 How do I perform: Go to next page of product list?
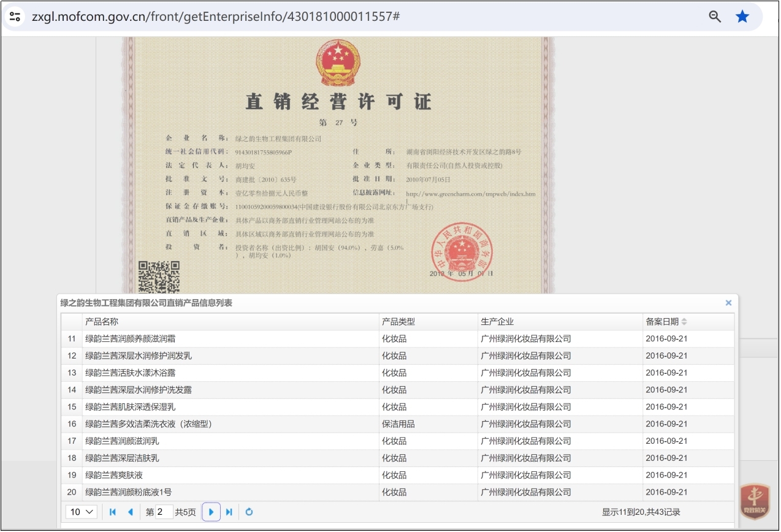pyautogui.click(x=211, y=512)
